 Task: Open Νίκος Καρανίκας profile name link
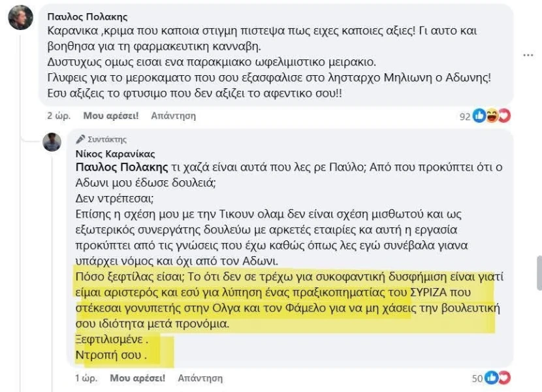point(115,154)
